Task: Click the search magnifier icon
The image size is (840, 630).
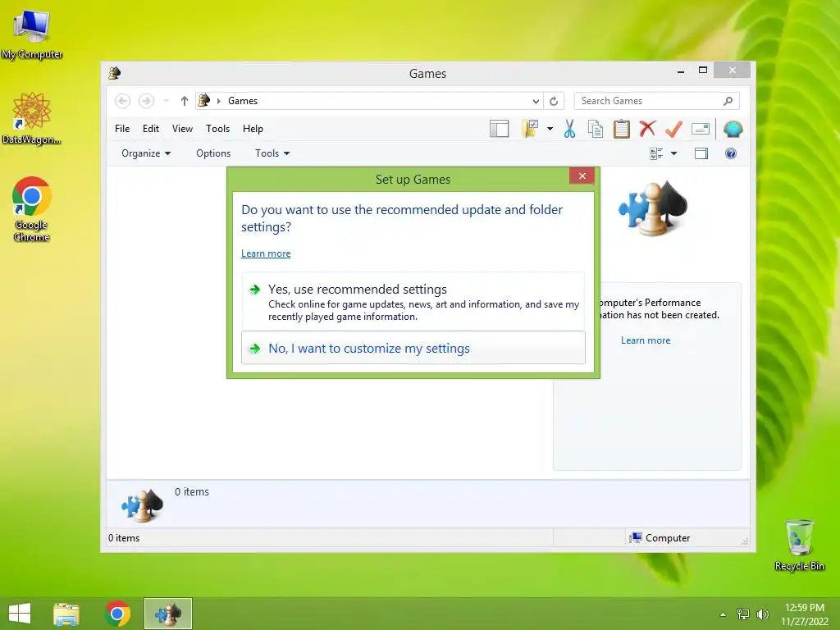Action: coord(728,101)
